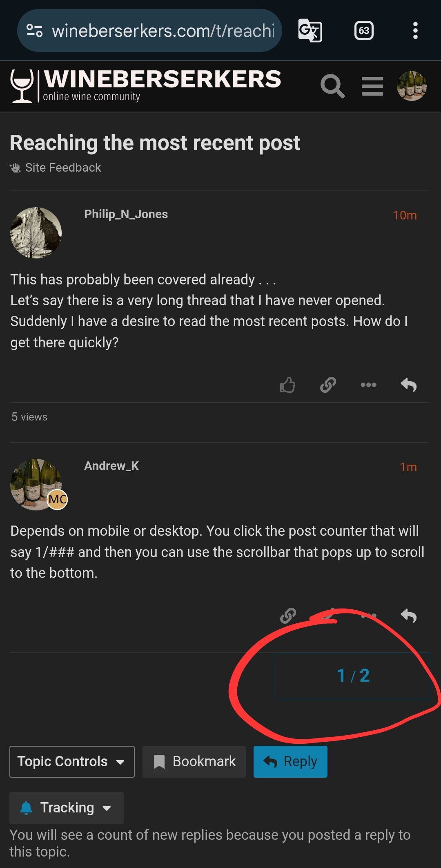Reply to Andrew_K's post via arrow icon

pos(409,615)
